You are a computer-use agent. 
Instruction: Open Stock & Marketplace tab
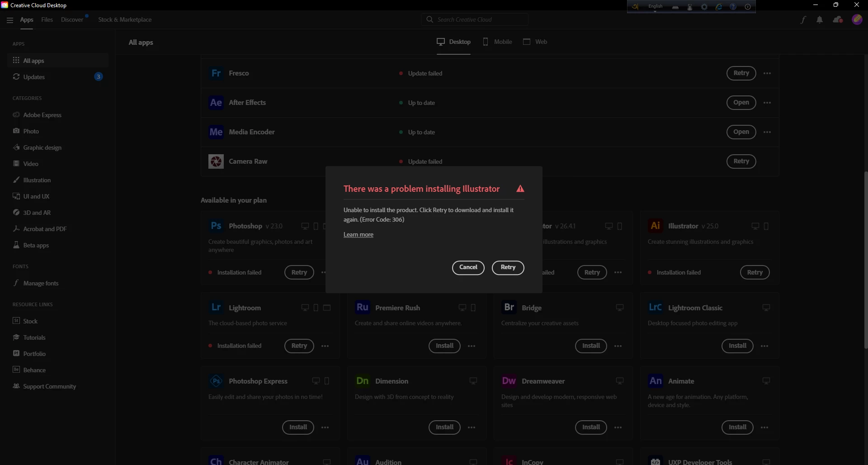[125, 20]
